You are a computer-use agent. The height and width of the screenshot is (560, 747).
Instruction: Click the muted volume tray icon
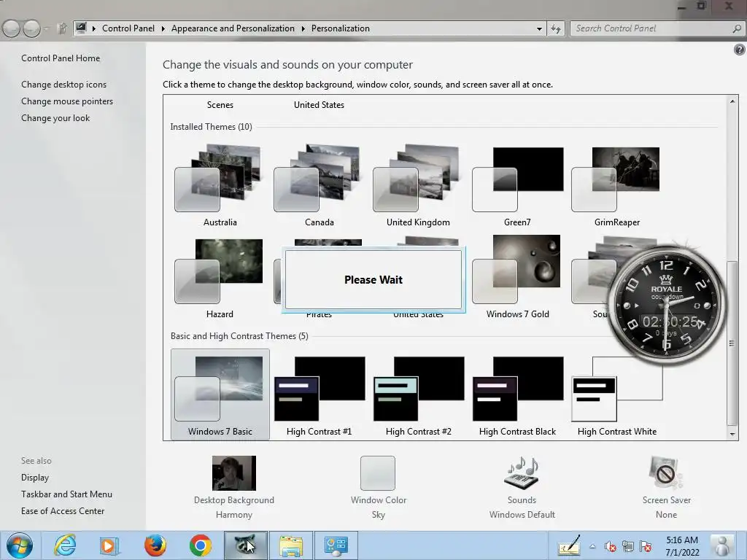[x=610, y=547]
